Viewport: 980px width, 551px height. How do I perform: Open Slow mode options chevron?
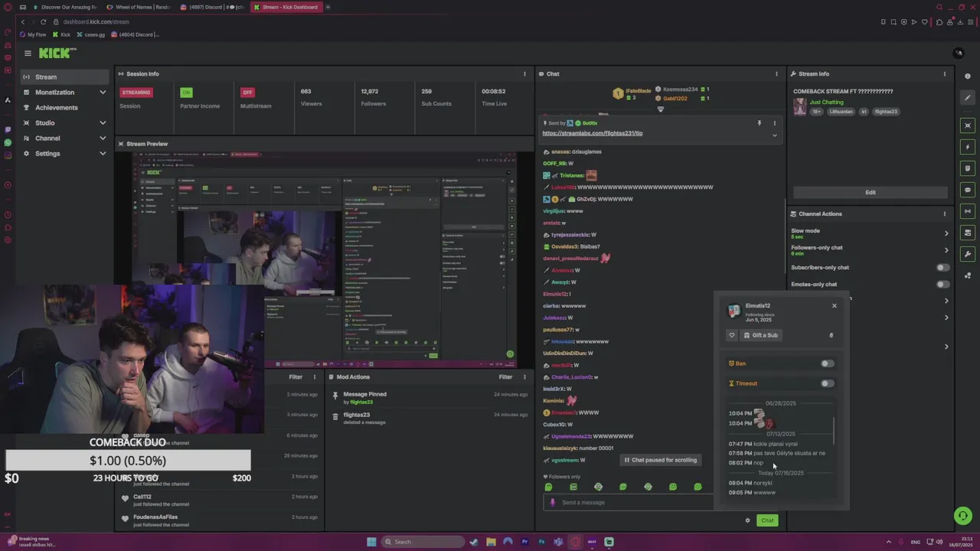point(946,233)
